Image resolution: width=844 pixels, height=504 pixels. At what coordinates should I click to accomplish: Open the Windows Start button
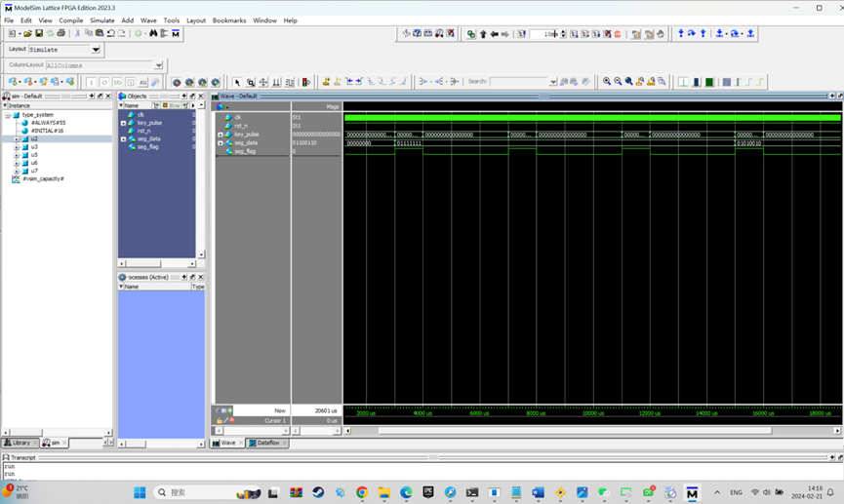[140, 492]
